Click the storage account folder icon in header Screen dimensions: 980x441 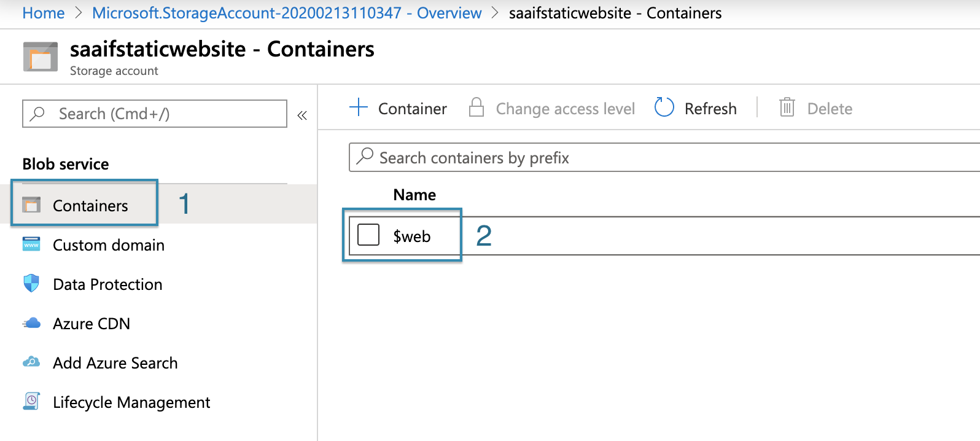click(x=41, y=57)
